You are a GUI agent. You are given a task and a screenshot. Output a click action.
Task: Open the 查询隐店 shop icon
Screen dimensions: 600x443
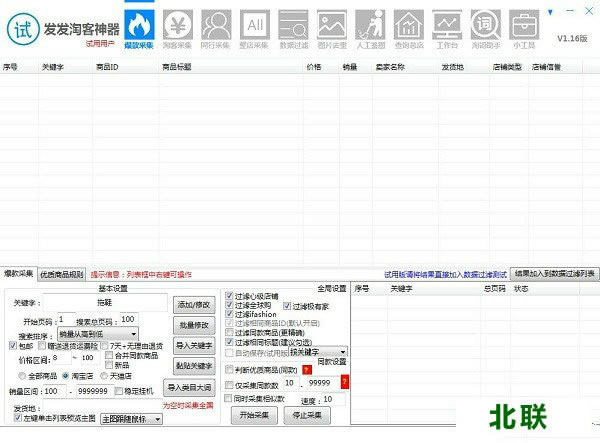coord(408,25)
